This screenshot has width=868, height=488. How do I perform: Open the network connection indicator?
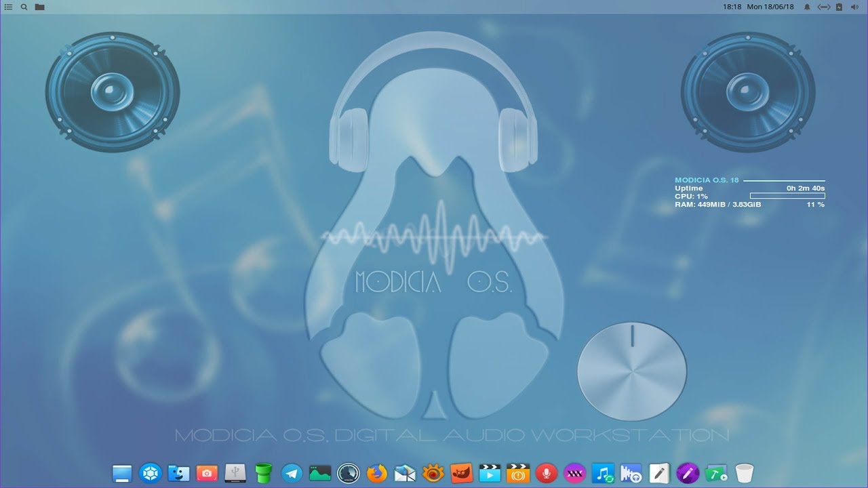pos(823,7)
